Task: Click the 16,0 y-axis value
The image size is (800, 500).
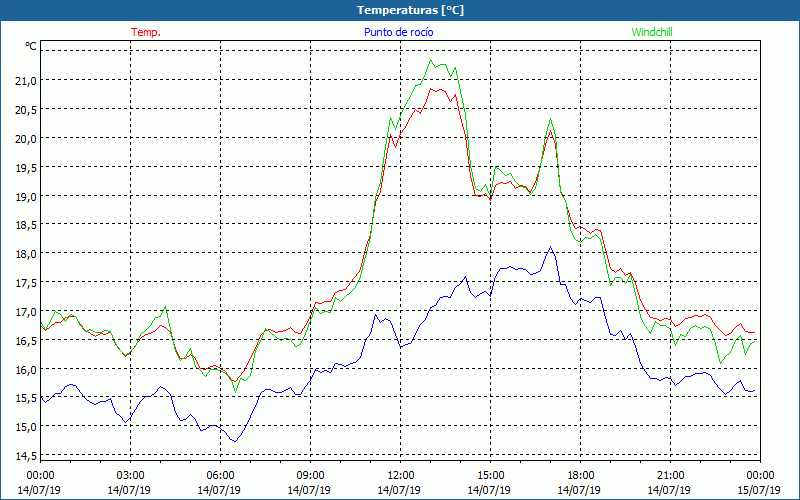Action: [26, 369]
